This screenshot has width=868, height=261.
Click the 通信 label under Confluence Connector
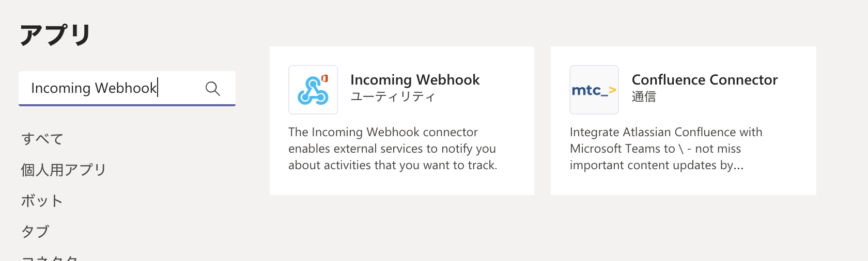click(x=644, y=97)
